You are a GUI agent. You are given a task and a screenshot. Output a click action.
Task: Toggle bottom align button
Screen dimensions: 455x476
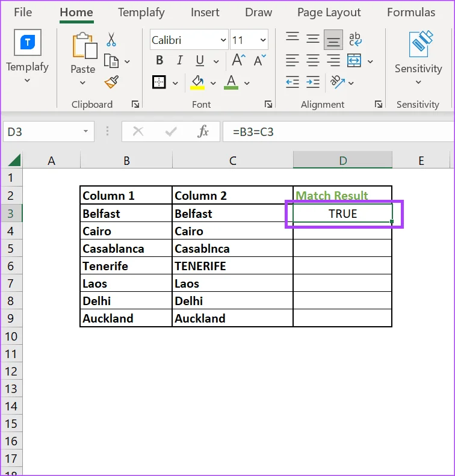pyautogui.click(x=333, y=40)
